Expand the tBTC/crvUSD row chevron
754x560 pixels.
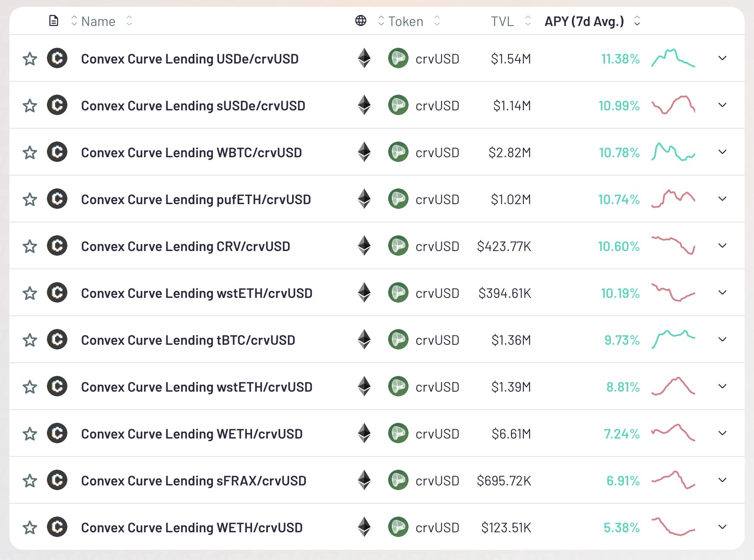coord(722,339)
